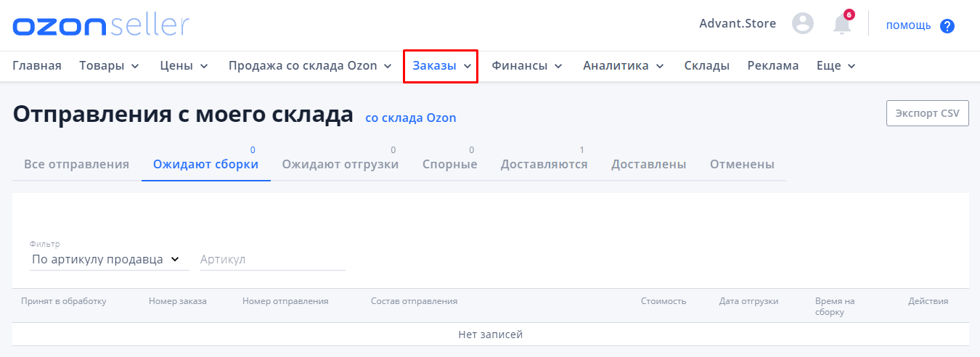Expand the Финансы dropdown menu
Viewport: 980px width, 357px height.
tap(527, 66)
